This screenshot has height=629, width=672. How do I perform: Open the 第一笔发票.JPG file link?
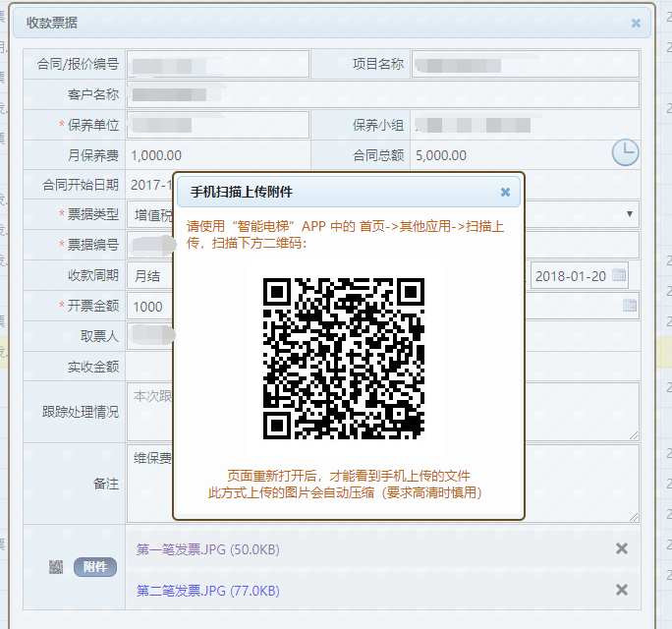pos(207,549)
